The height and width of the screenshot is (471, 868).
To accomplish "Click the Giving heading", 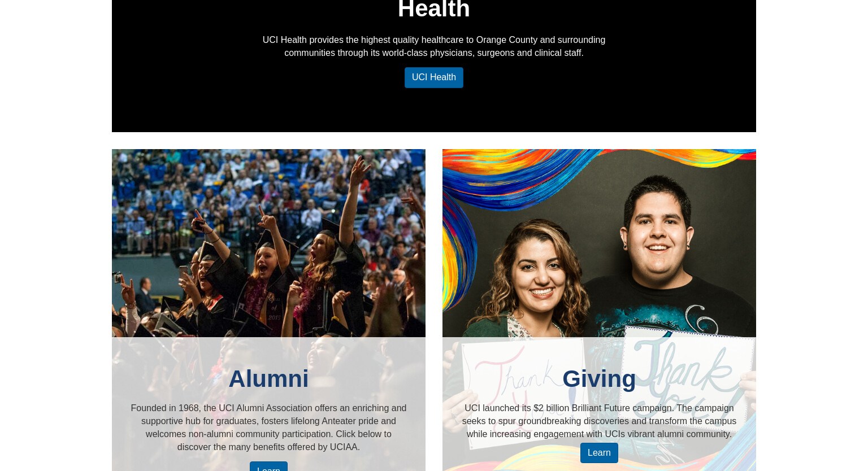I will pos(599,378).
